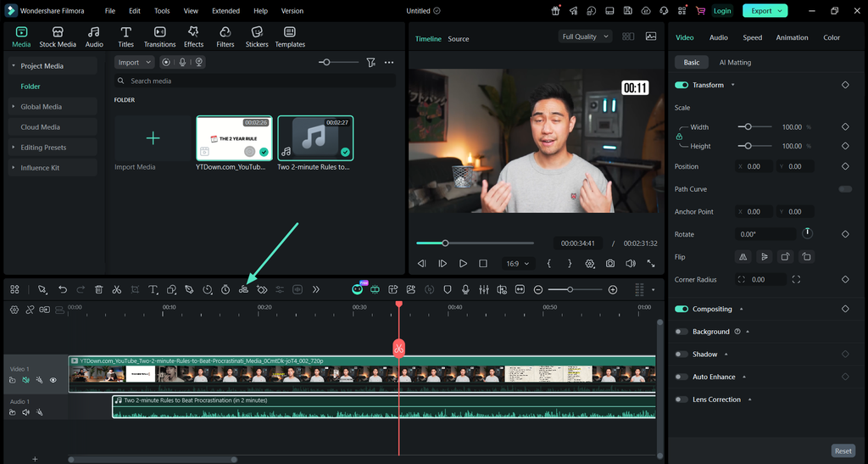Click the voiceover microphone icon in timeline toolbar
The width and height of the screenshot is (868, 464).
[465, 289]
